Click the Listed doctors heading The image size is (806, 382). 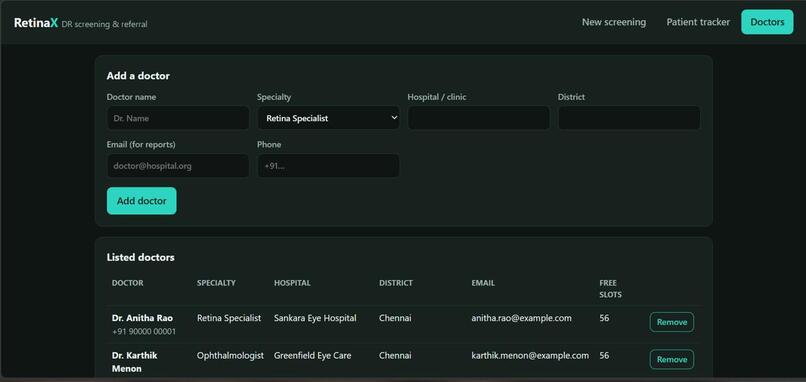point(140,257)
